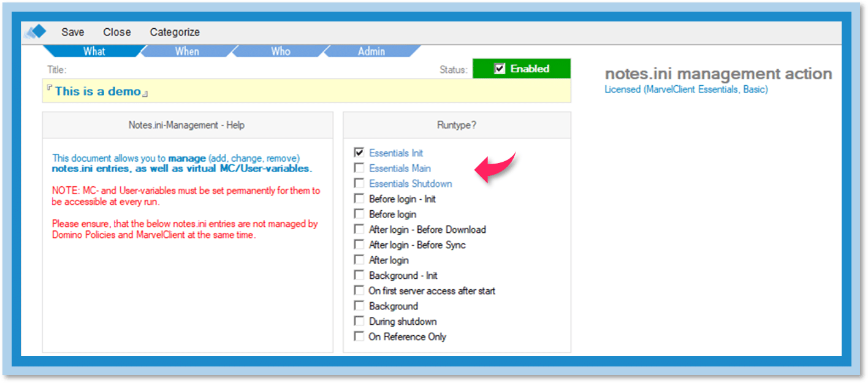Image resolution: width=868 pixels, height=383 pixels.
Task: Enable the Essentials Main runtype
Action: coord(359,168)
